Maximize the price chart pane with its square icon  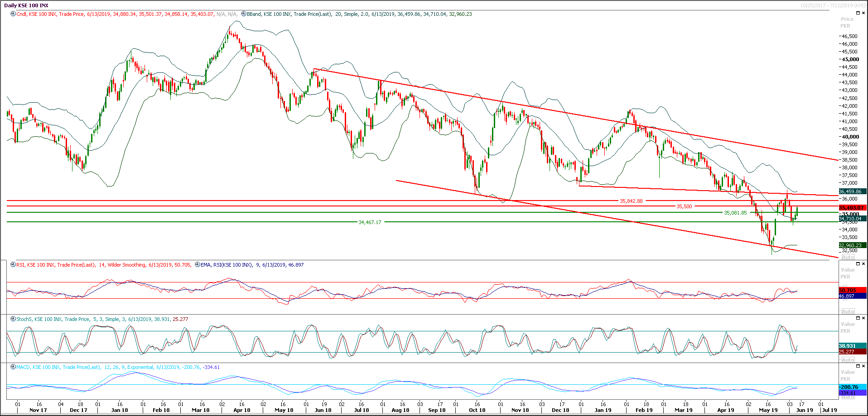click(858, 12)
